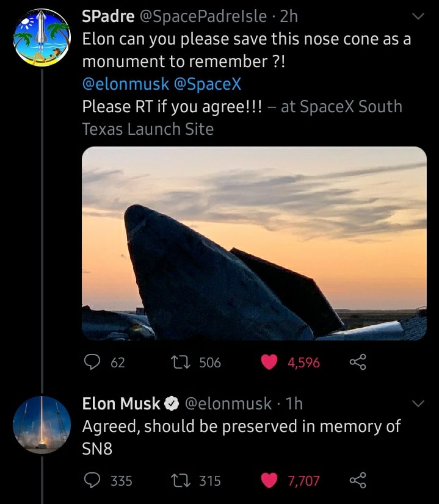439x504 pixels.
Task: Open the nose cone sunset photo
Action: [254, 243]
